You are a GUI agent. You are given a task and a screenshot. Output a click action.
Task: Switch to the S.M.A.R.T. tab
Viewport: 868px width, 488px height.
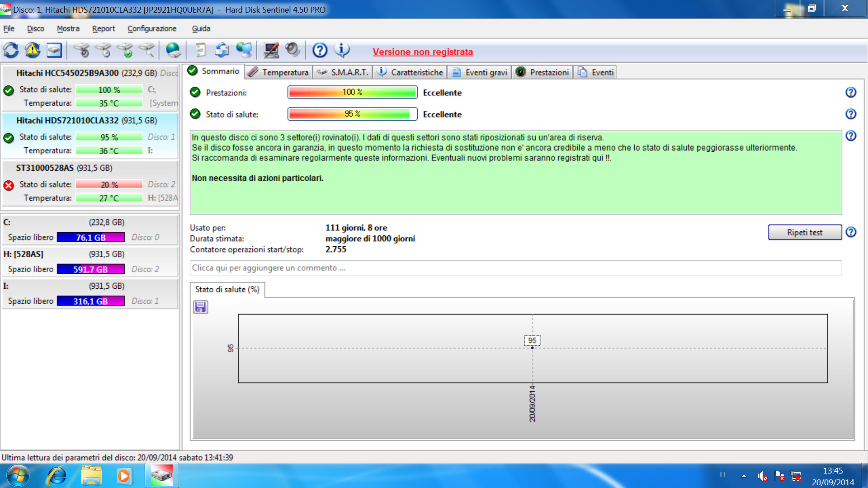pyautogui.click(x=343, y=72)
